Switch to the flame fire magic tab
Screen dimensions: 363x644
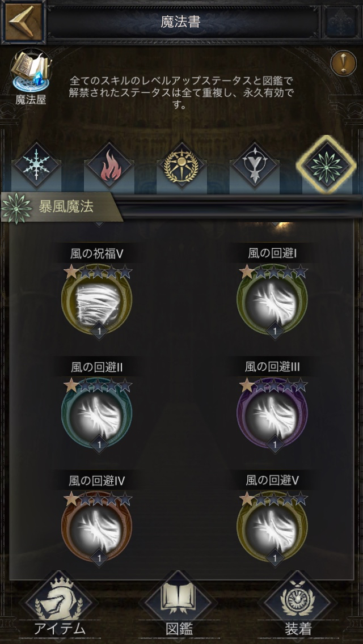[108, 165]
